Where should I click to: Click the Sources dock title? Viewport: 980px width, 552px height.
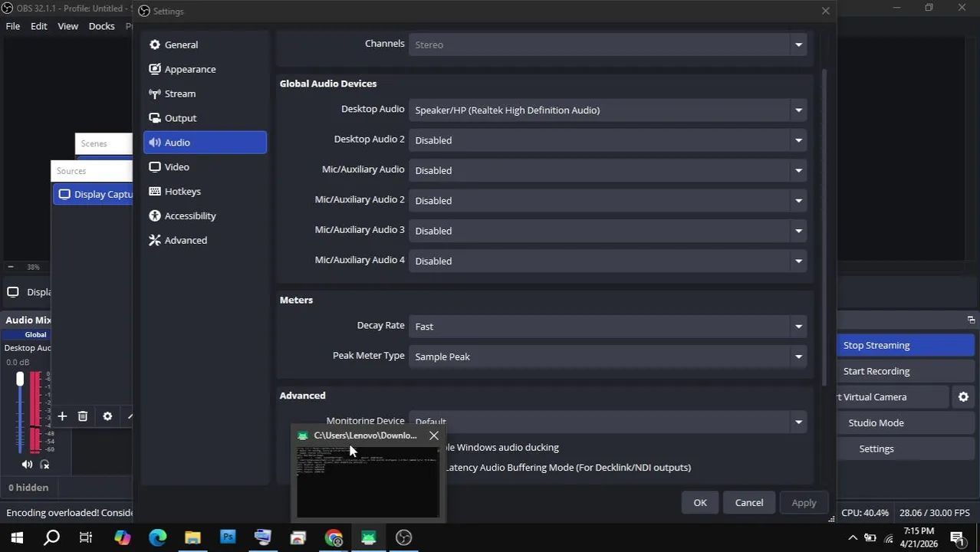click(x=71, y=171)
